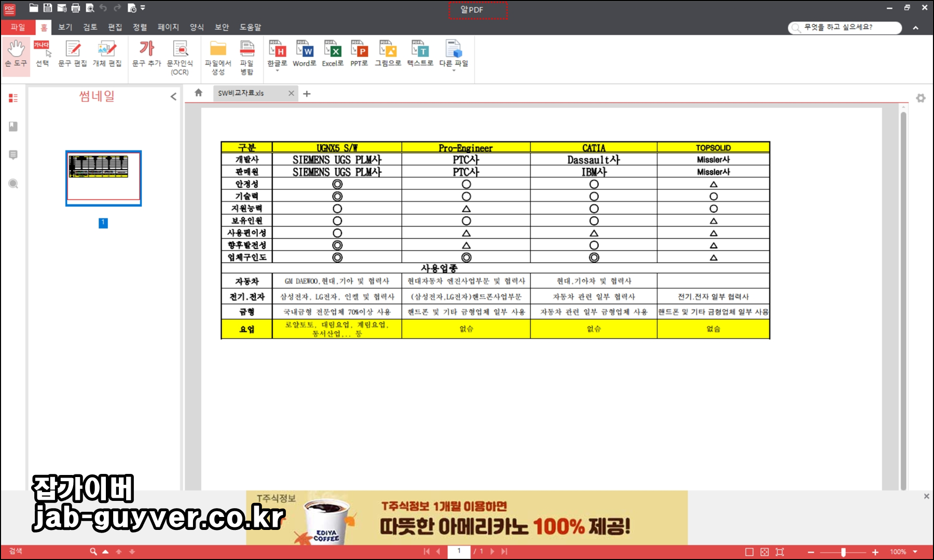Zoom out with the minus button

811,553
